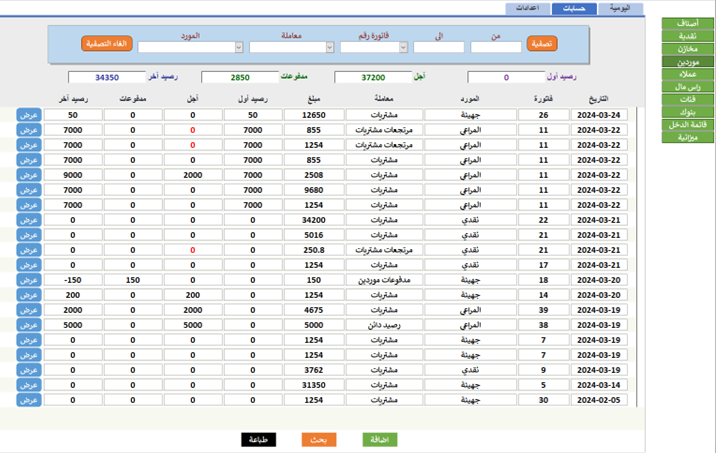The image size is (716, 453).
Task: Open the اعدادات settings tab
Action: pyautogui.click(x=527, y=9)
